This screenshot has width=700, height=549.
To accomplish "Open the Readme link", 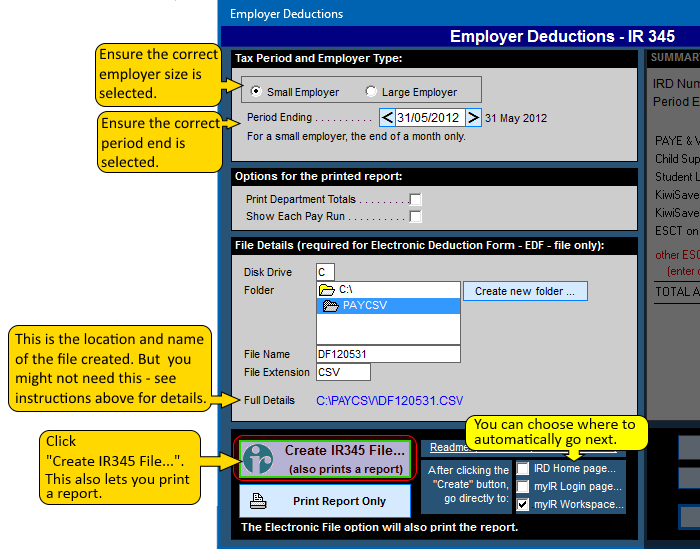I will [449, 448].
